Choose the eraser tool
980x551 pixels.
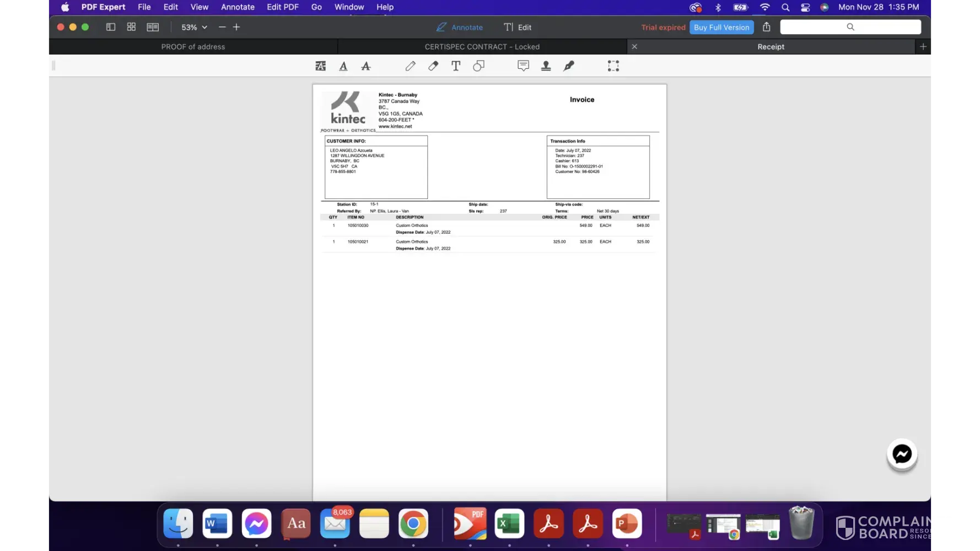click(x=433, y=66)
